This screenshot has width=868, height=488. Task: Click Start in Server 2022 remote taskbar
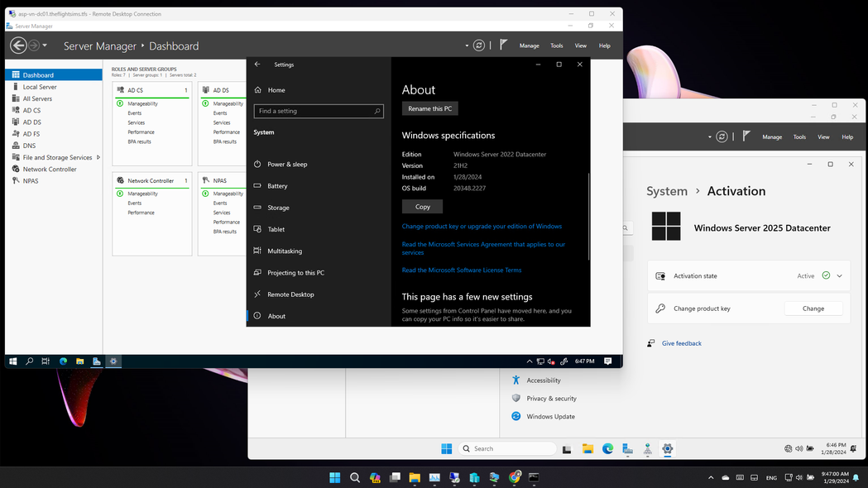pos(12,361)
